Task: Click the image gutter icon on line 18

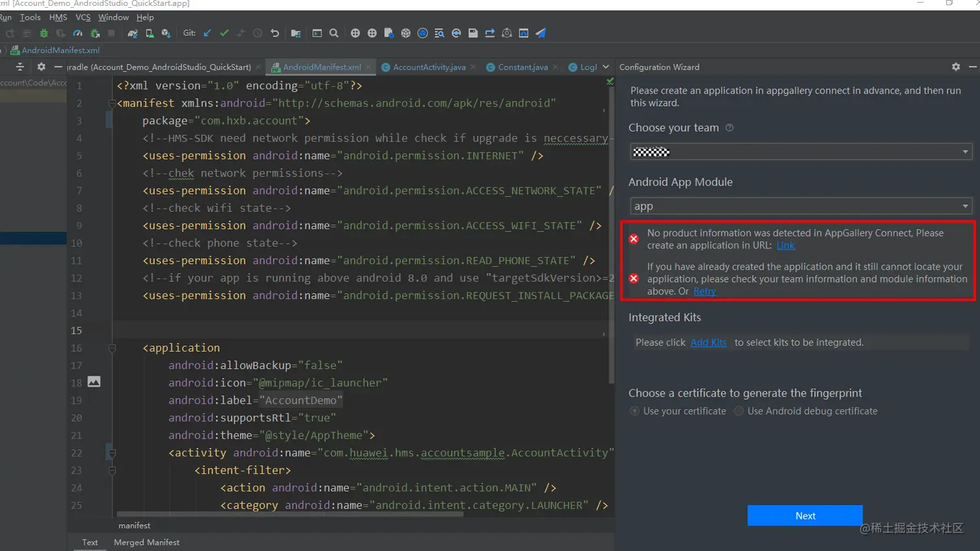Action: tap(94, 382)
